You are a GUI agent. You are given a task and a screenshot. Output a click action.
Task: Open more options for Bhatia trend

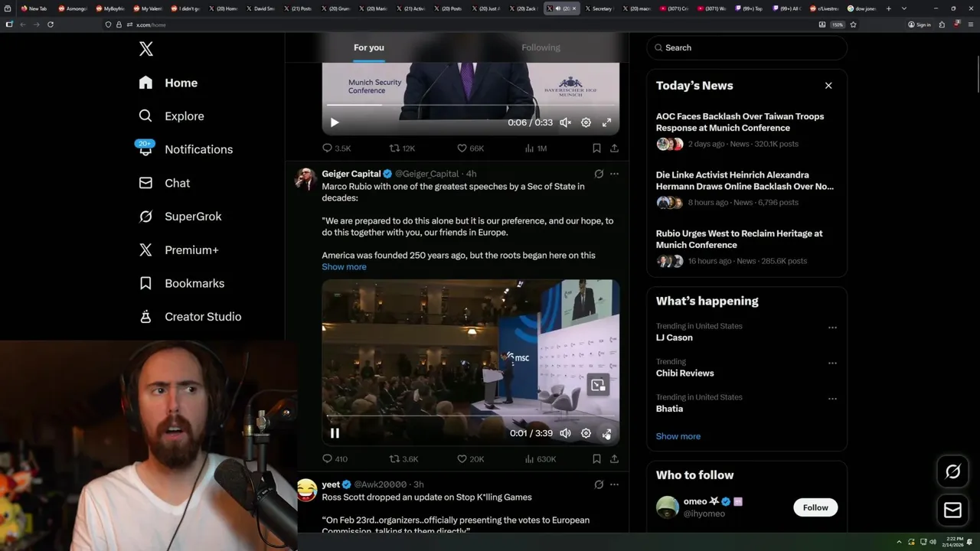pos(832,399)
